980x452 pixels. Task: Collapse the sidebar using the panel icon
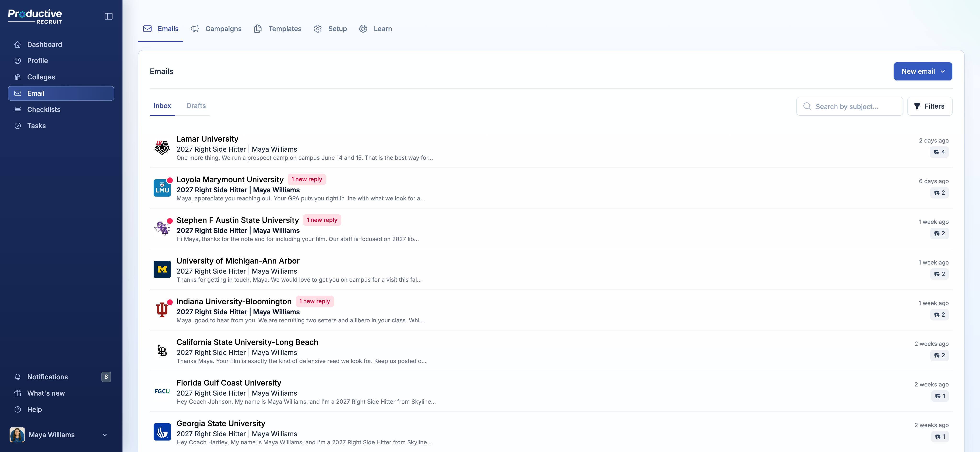coord(108,16)
